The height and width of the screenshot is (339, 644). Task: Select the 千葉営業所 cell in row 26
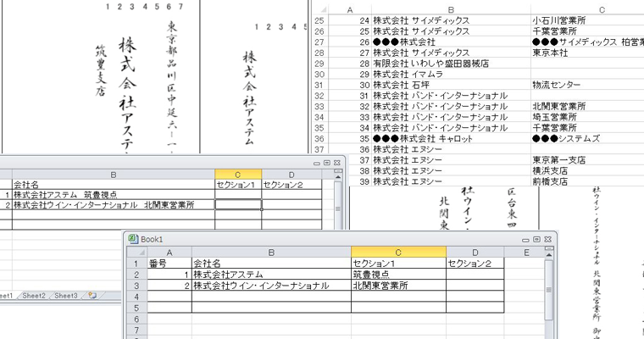tap(587, 31)
